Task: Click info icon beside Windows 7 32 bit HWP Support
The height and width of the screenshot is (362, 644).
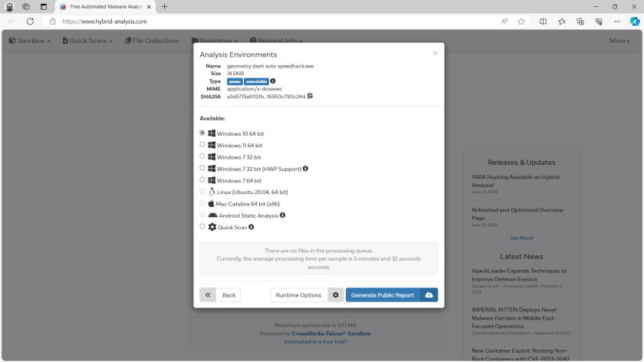Action: point(305,168)
